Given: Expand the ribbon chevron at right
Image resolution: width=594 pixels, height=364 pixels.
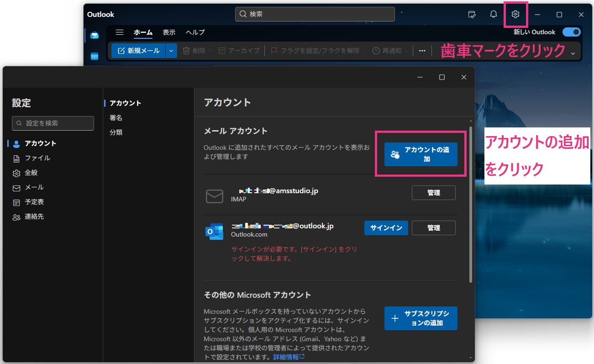Looking at the screenshot, I should pos(573,53).
